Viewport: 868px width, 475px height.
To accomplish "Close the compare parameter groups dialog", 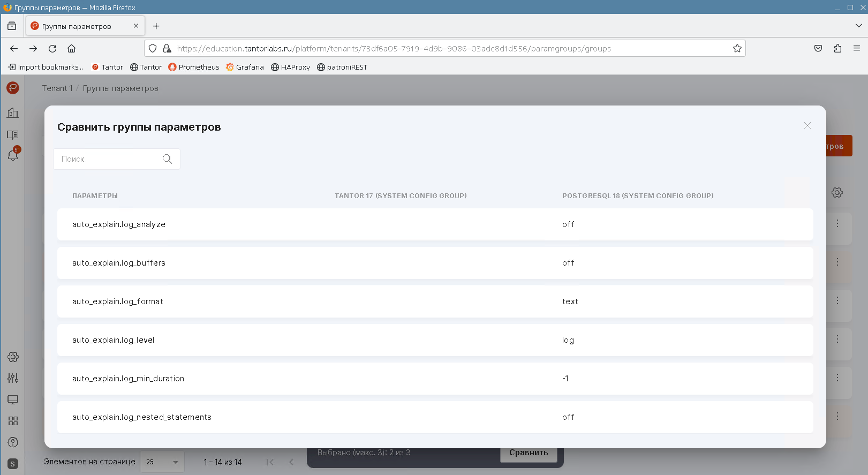I will pos(807,125).
